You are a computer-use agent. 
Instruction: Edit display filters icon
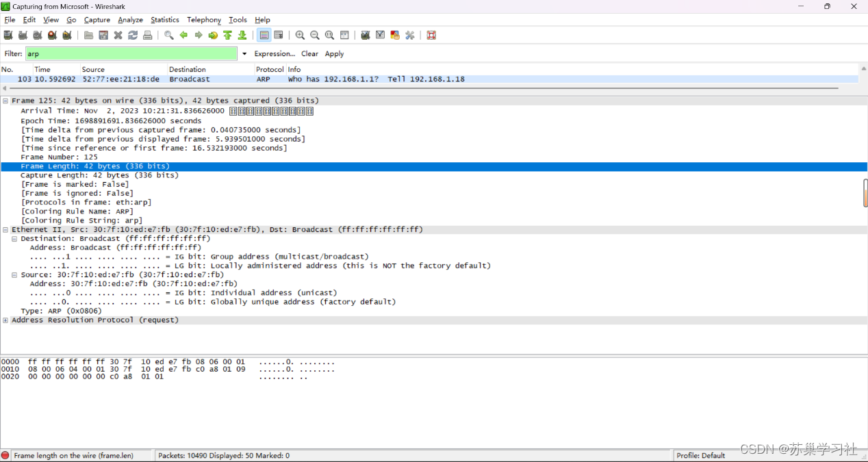pyautogui.click(x=381, y=35)
